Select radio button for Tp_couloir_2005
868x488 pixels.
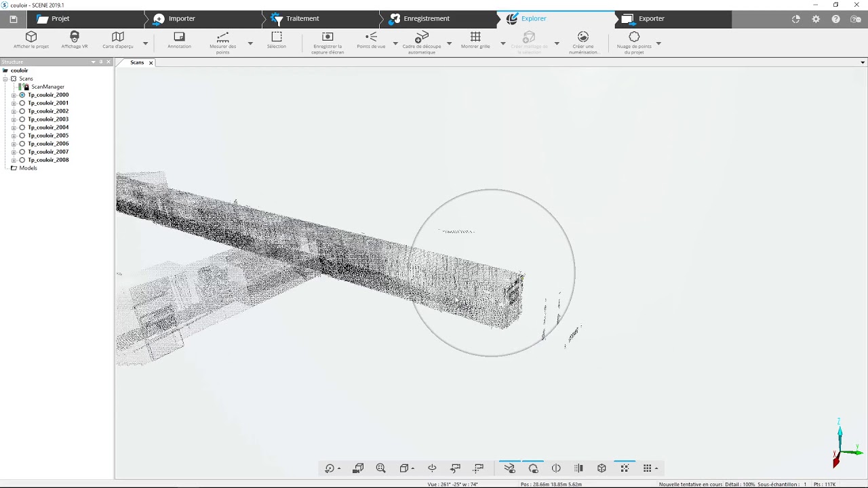click(22, 136)
